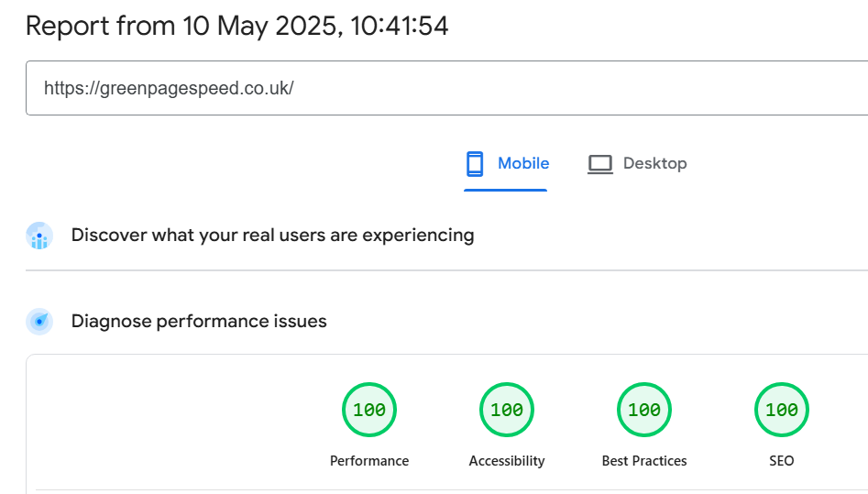Select the Performance score gauge circle

point(369,410)
